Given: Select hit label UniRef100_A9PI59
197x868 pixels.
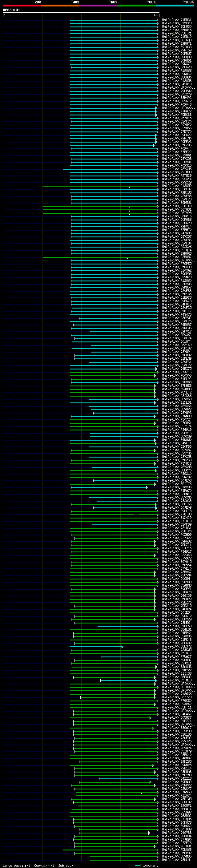Looking at the screenshot, I should click(x=177, y=50).
